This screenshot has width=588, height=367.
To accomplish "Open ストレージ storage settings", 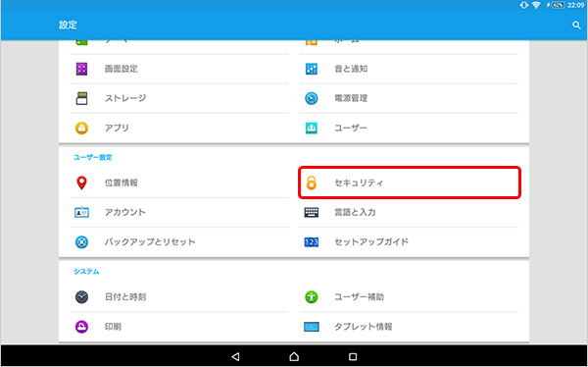I will [x=179, y=98].
